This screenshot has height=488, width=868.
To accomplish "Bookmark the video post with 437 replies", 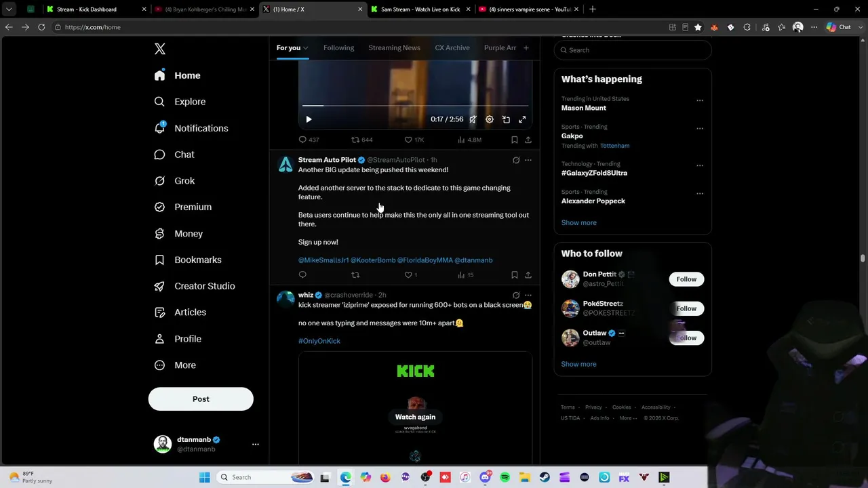I will coord(515,140).
